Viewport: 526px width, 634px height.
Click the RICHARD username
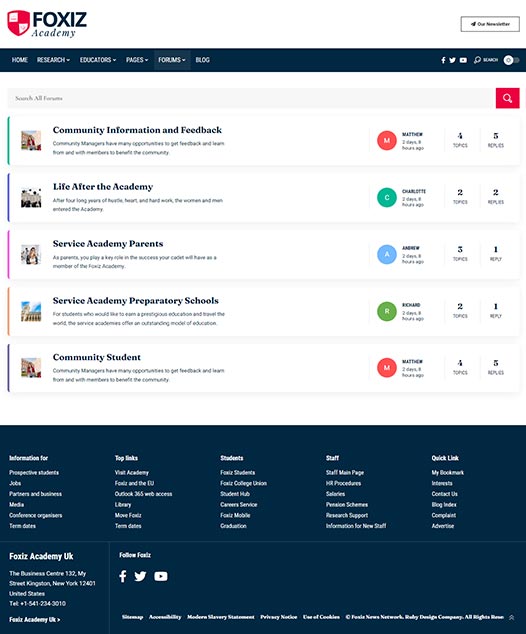coord(411,305)
